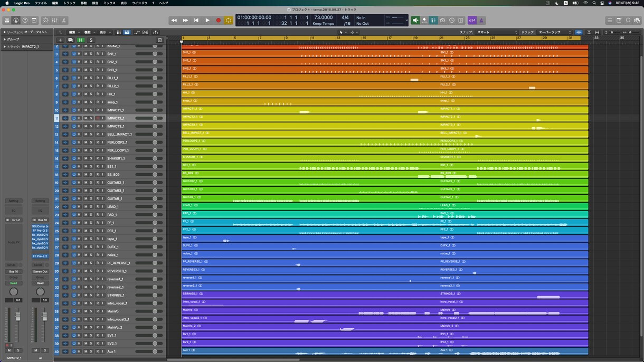
Task: Solo the LEAD_1 track
Action: coord(91,206)
